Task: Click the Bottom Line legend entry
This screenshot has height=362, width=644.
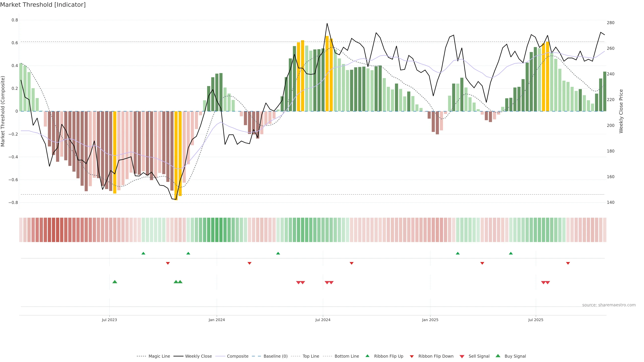Action: 346,356
